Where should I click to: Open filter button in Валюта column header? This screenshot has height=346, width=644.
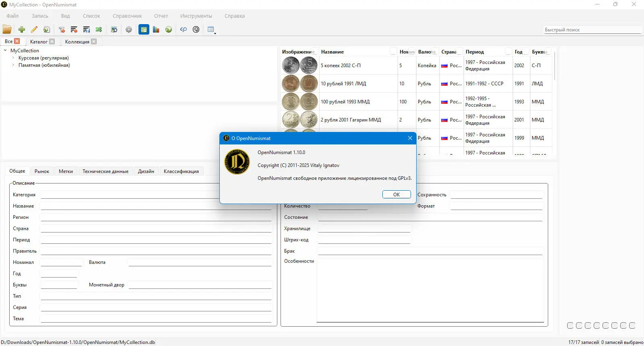click(x=434, y=51)
